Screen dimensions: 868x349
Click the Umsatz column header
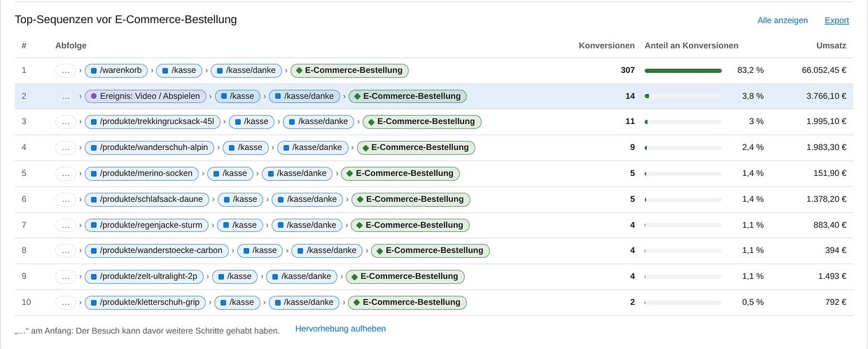click(832, 46)
